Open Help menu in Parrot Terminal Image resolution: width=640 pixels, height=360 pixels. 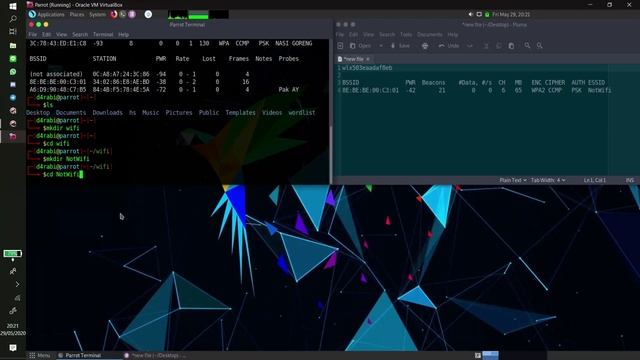(x=123, y=35)
